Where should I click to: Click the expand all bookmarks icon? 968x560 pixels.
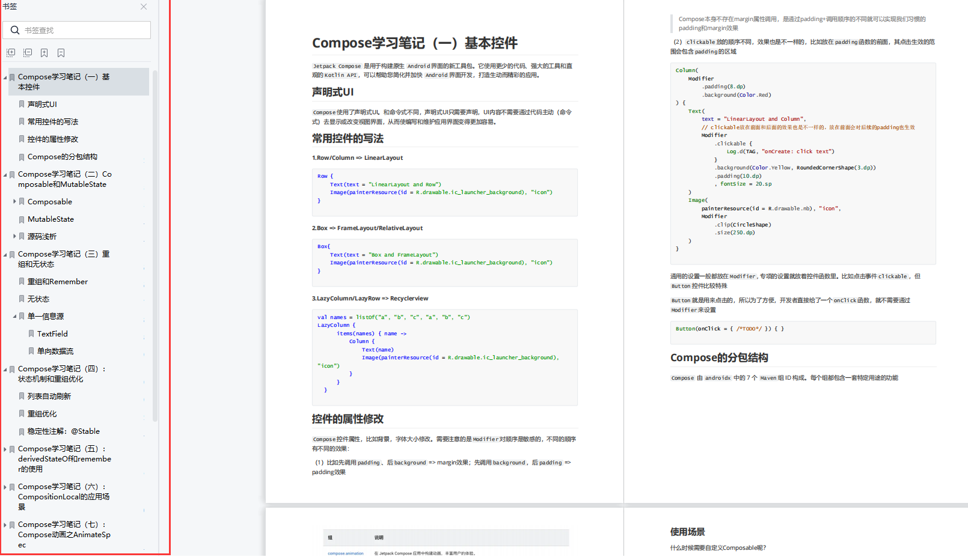[x=11, y=53]
